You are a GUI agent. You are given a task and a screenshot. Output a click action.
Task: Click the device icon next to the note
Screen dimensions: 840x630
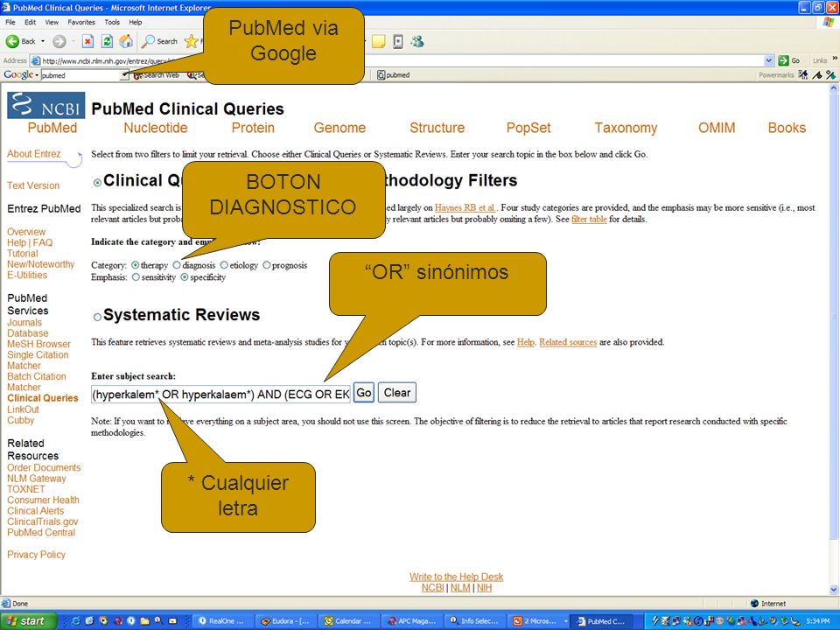pos(398,41)
